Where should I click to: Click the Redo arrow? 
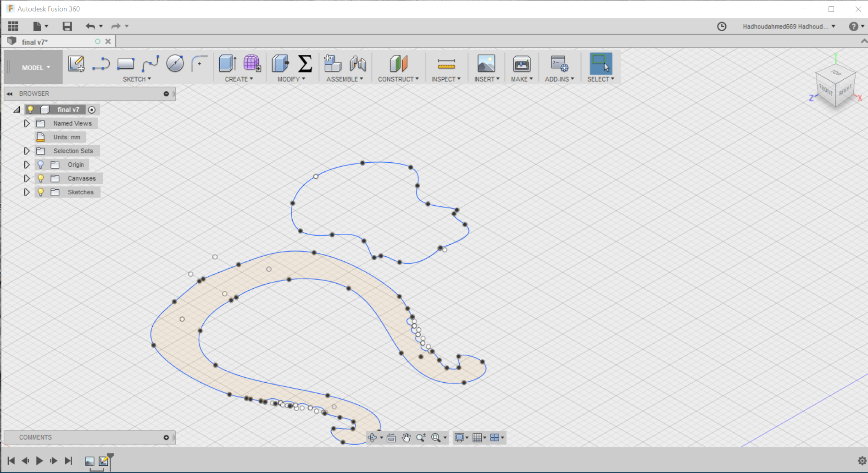click(x=116, y=26)
